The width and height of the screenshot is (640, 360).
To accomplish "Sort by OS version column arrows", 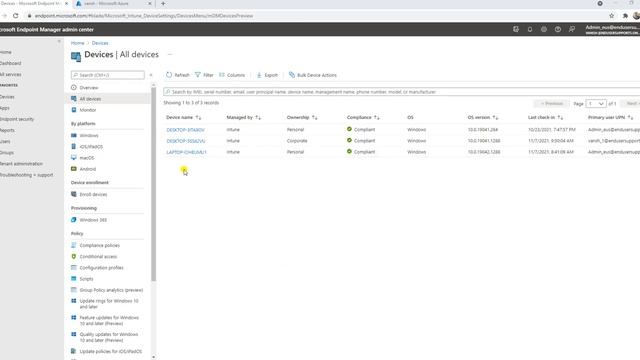I will (x=495, y=118).
